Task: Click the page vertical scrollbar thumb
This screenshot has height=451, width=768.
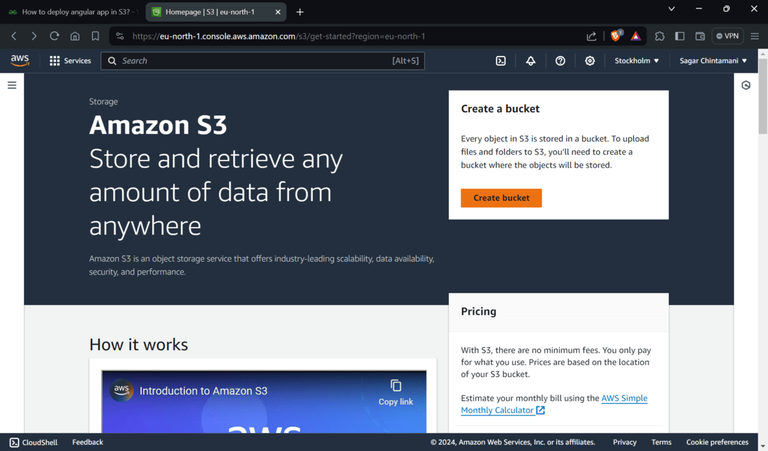Action: coord(763,96)
